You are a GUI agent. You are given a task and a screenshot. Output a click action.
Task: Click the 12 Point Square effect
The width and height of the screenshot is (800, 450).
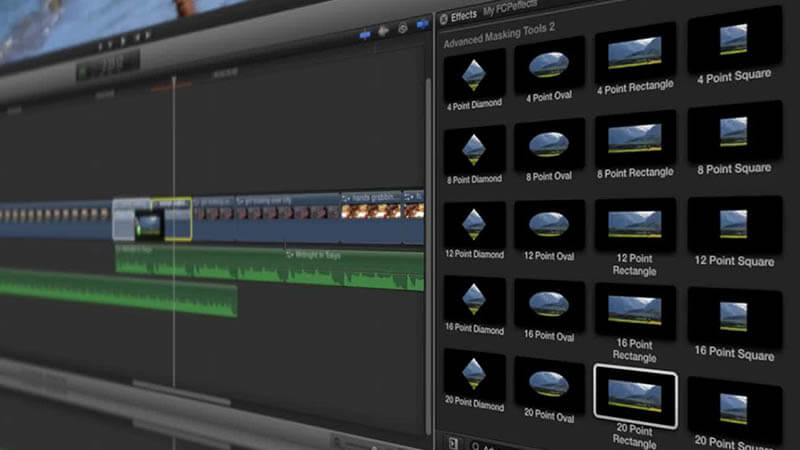click(734, 232)
